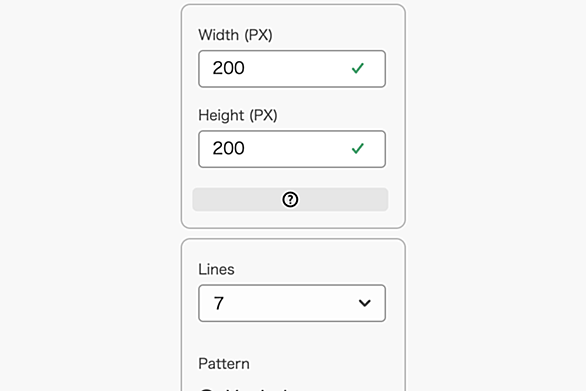The width and height of the screenshot is (586, 391).
Task: Click the question mark help icon
Action: pos(290,200)
